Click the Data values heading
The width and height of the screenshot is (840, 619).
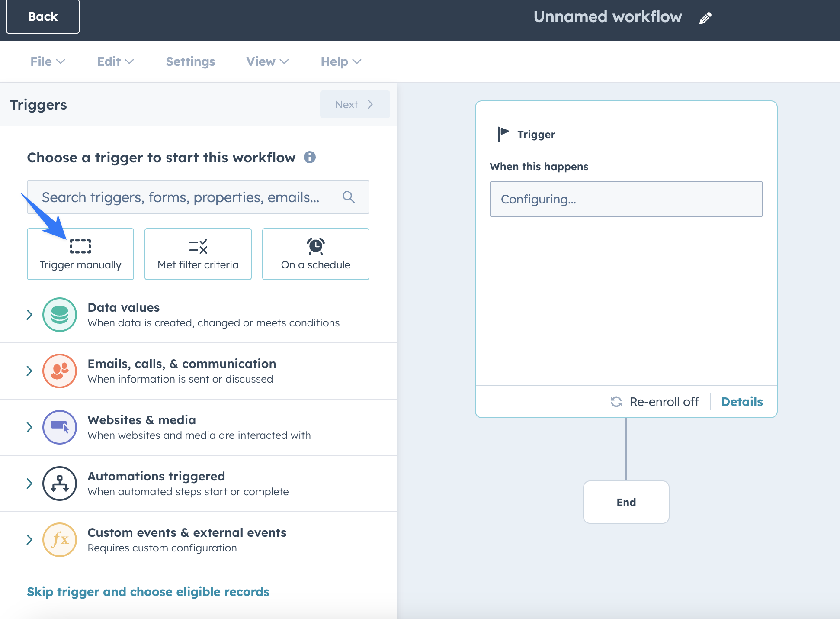(x=124, y=307)
